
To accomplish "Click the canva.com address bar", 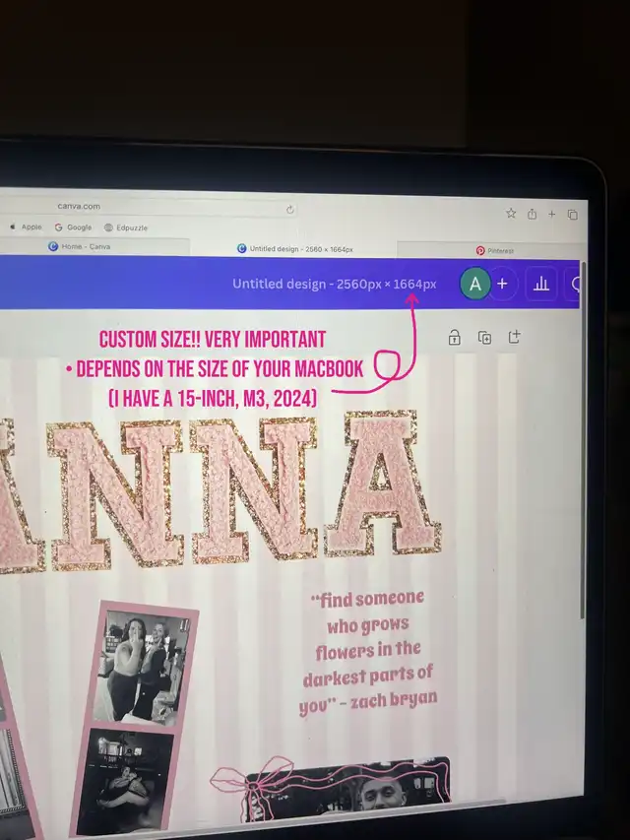I will click(x=148, y=207).
